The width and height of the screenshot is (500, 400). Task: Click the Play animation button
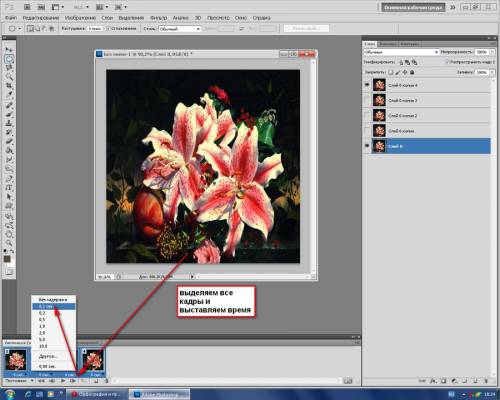pyautogui.click(x=63, y=381)
